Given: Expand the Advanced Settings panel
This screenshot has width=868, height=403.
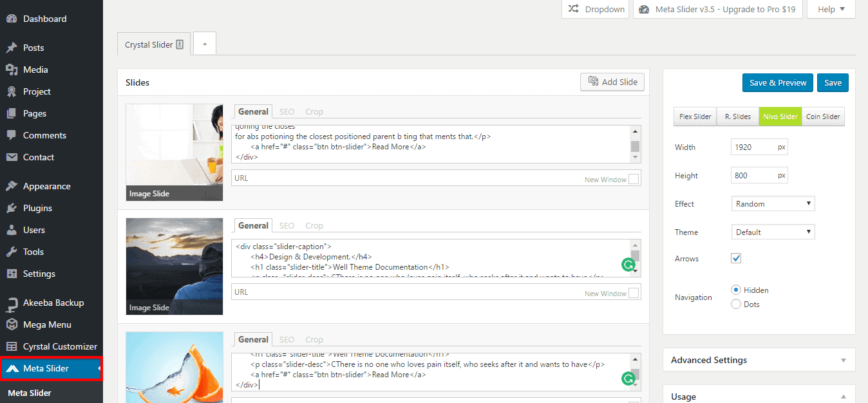Looking at the screenshot, I should (759, 360).
